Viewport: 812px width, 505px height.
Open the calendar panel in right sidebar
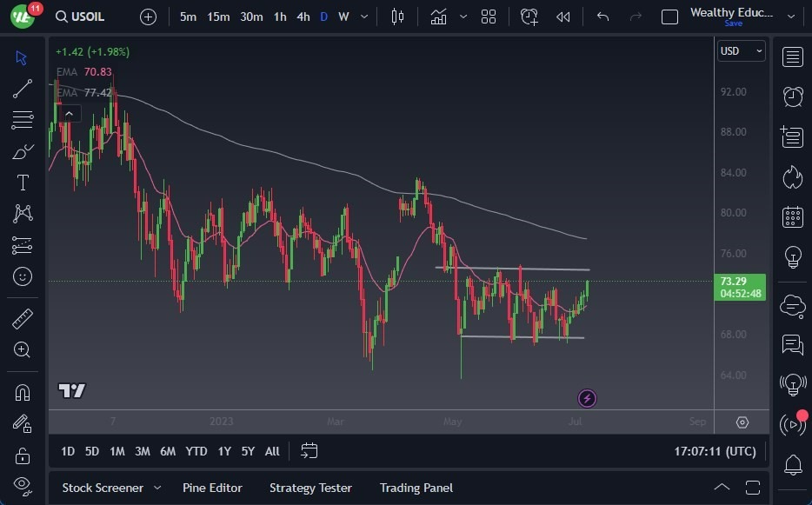tap(792, 216)
